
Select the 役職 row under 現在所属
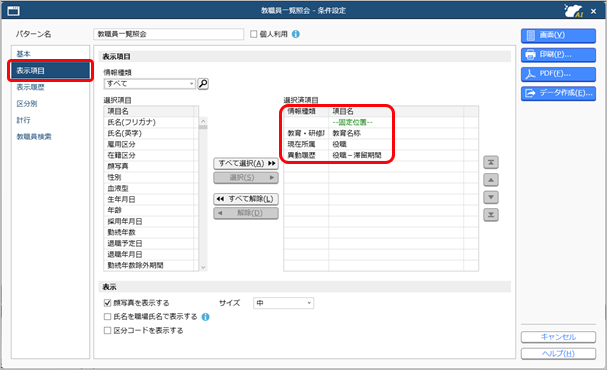[x=381, y=144]
